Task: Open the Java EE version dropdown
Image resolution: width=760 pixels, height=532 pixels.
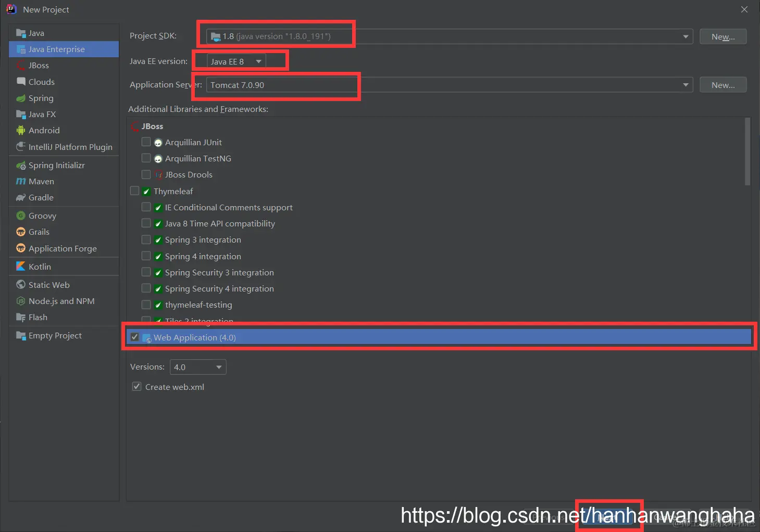Action: coord(236,61)
